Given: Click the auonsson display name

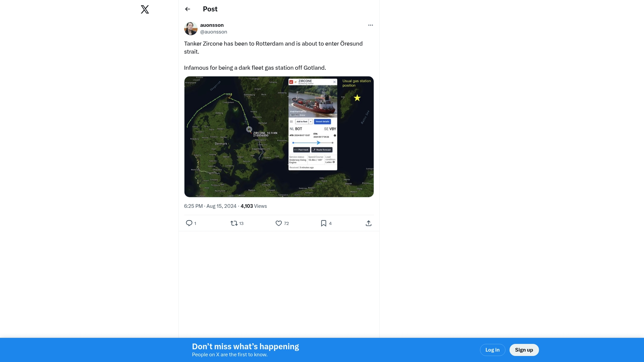Looking at the screenshot, I should tap(212, 25).
